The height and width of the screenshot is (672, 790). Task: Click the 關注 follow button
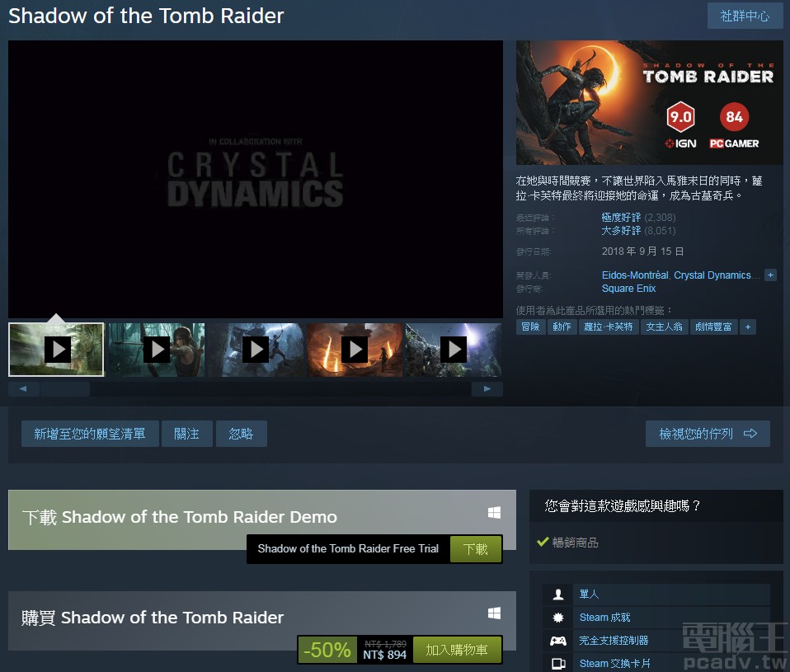186,433
